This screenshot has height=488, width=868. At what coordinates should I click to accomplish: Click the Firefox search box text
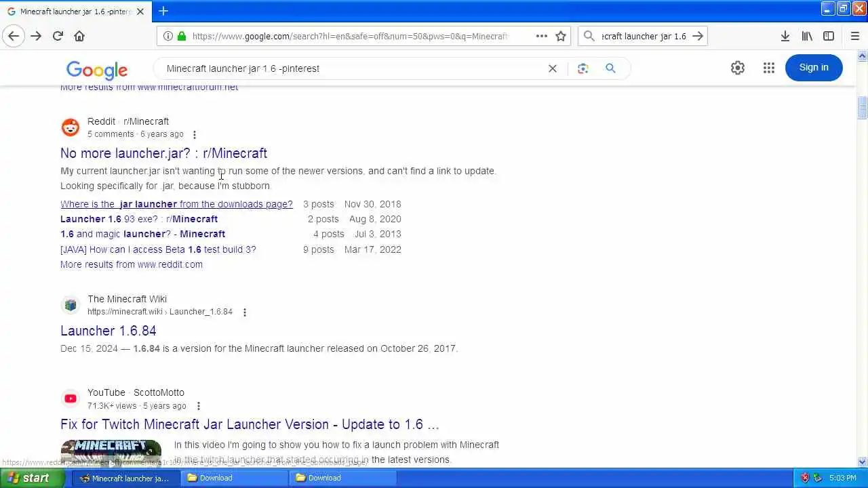tap(644, 36)
